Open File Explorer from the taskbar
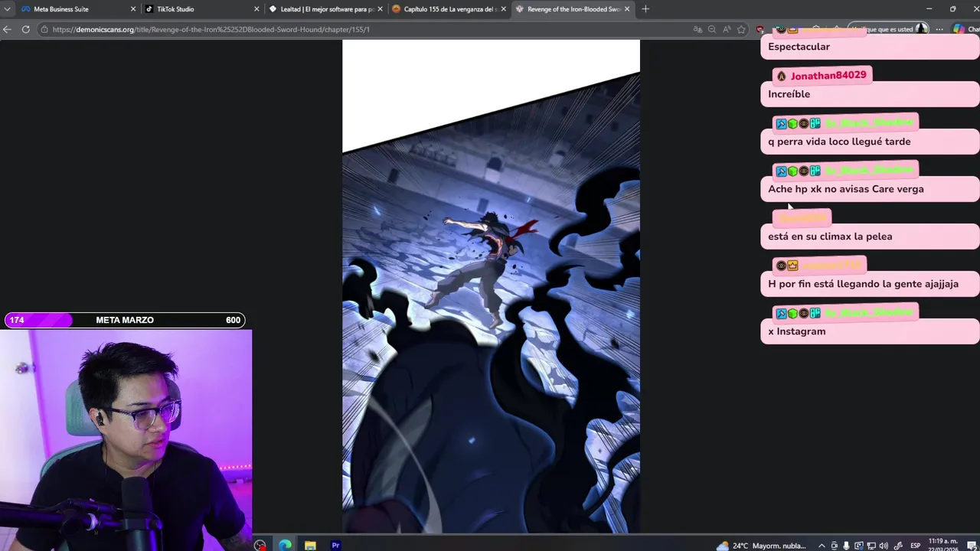 (310, 546)
